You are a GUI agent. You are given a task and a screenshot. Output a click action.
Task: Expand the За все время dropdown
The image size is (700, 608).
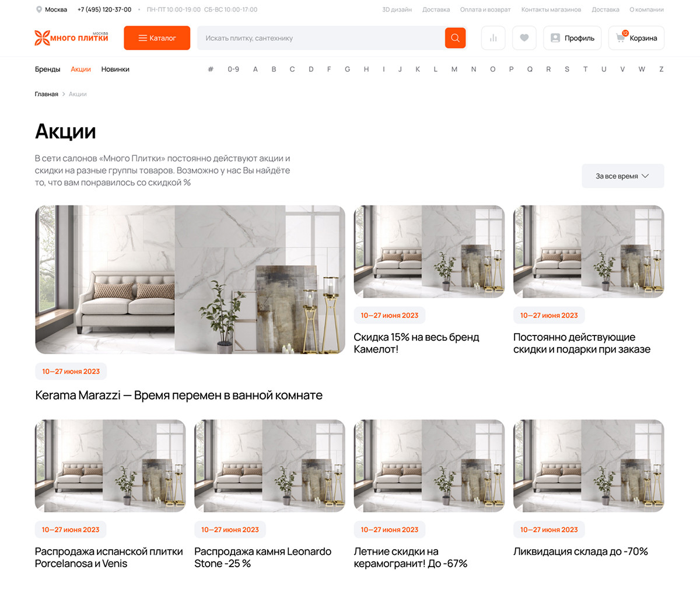coord(622,176)
